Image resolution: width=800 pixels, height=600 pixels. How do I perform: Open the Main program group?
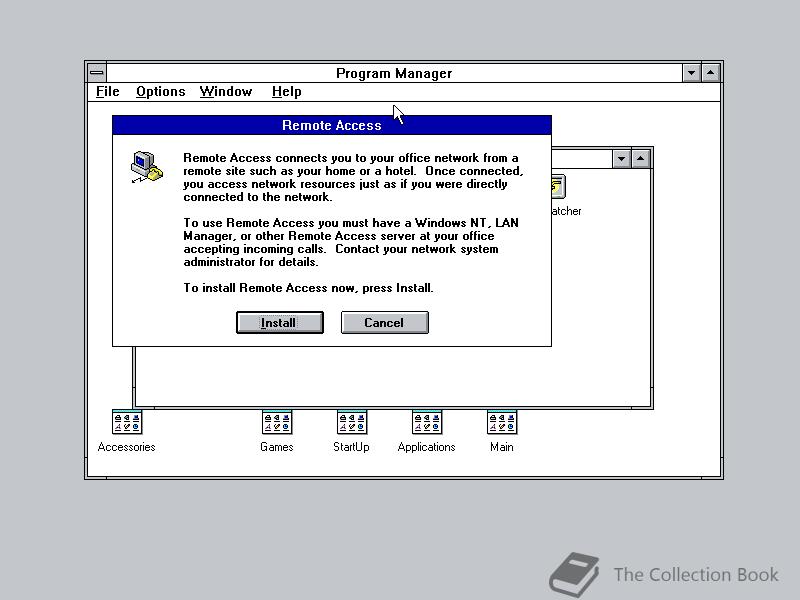click(x=501, y=421)
